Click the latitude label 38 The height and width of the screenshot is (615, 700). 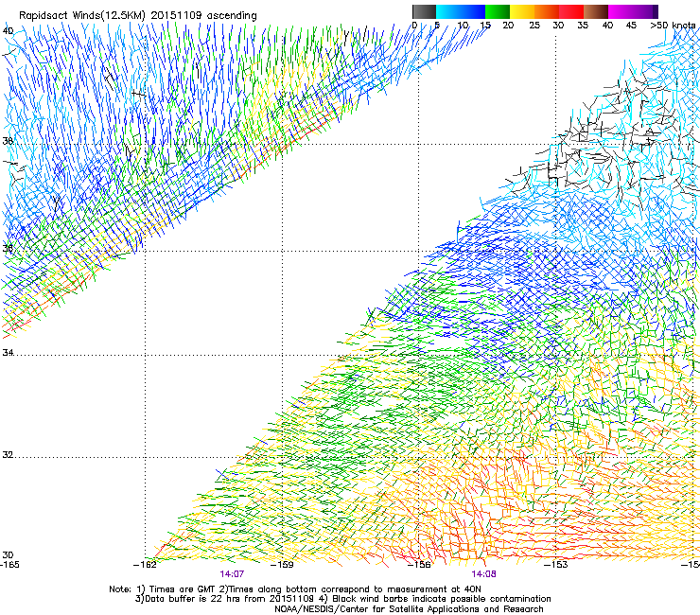(x=8, y=141)
